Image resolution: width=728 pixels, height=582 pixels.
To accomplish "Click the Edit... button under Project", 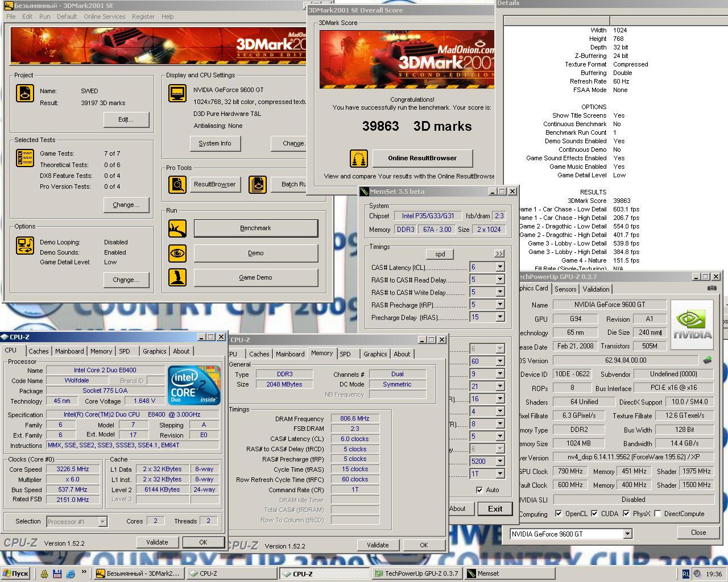I will [126, 119].
